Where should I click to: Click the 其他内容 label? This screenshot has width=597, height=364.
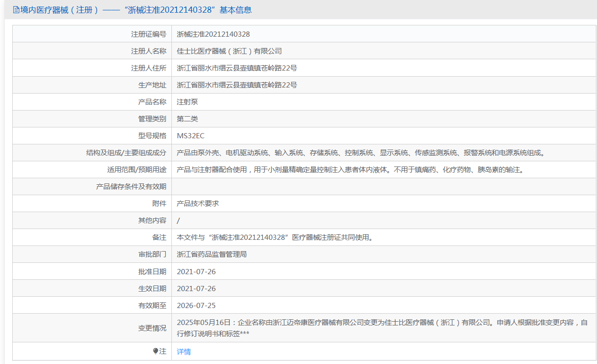(x=152, y=221)
